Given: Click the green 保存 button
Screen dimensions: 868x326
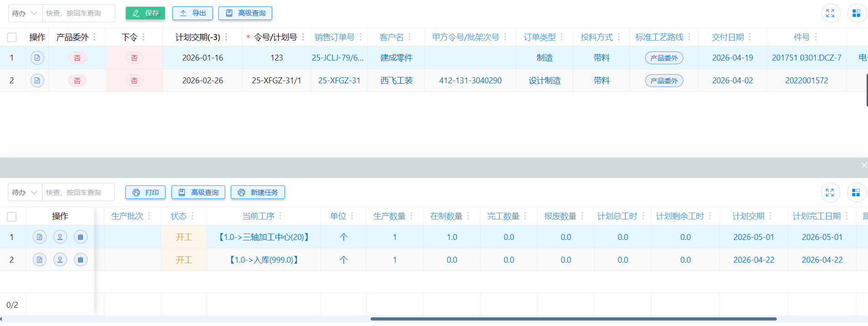Looking at the screenshot, I should click(145, 13).
